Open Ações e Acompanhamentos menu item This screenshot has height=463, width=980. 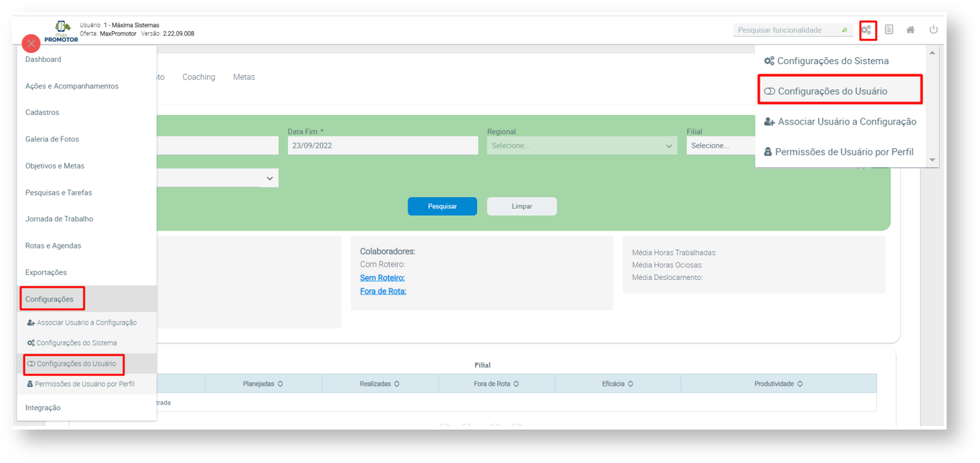pyautogui.click(x=87, y=86)
